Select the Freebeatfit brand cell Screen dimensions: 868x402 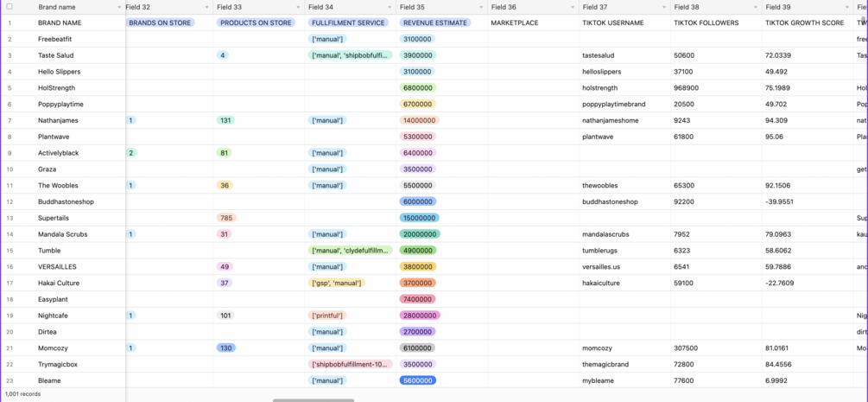[x=80, y=40]
